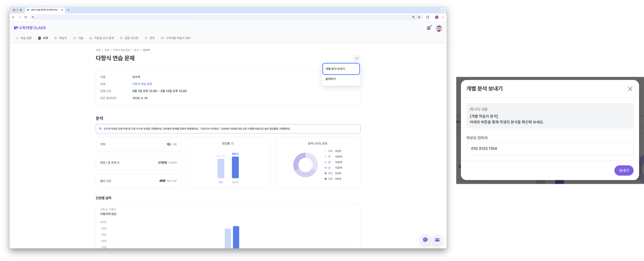Click the 풀이 시간 48분 card
The image size is (644, 261).
[x=138, y=181]
